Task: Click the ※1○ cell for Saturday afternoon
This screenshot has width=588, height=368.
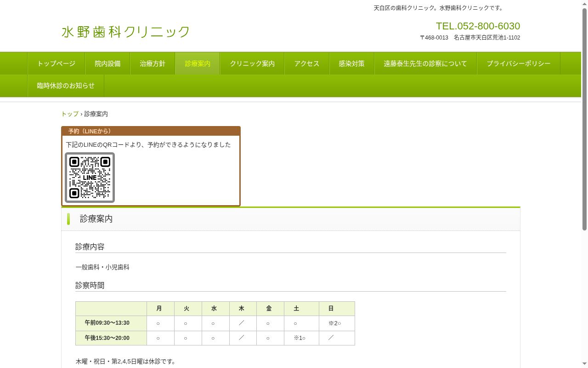Action: (x=301, y=338)
